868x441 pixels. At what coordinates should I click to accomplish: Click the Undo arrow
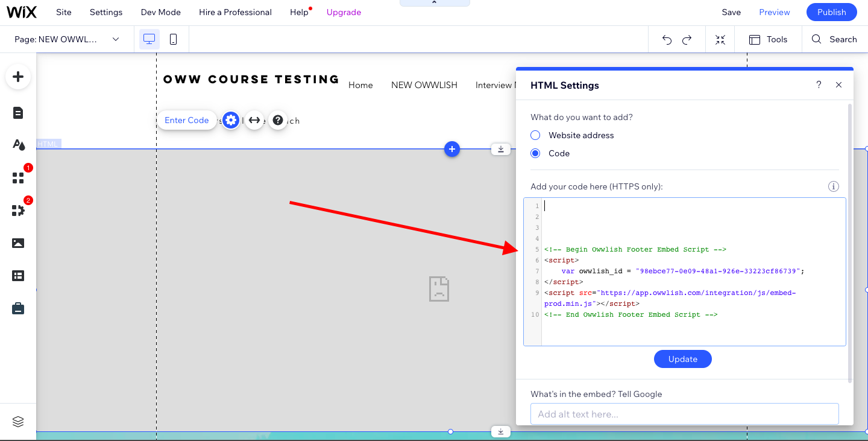point(667,40)
